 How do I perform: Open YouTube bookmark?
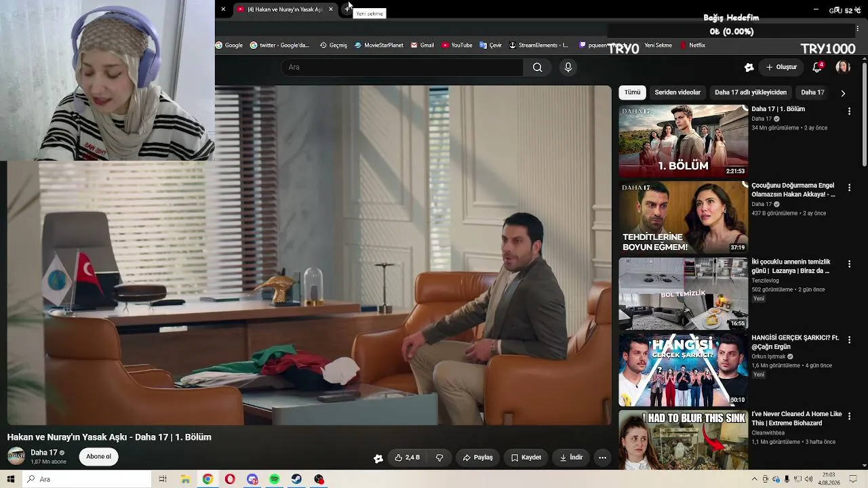457,45
